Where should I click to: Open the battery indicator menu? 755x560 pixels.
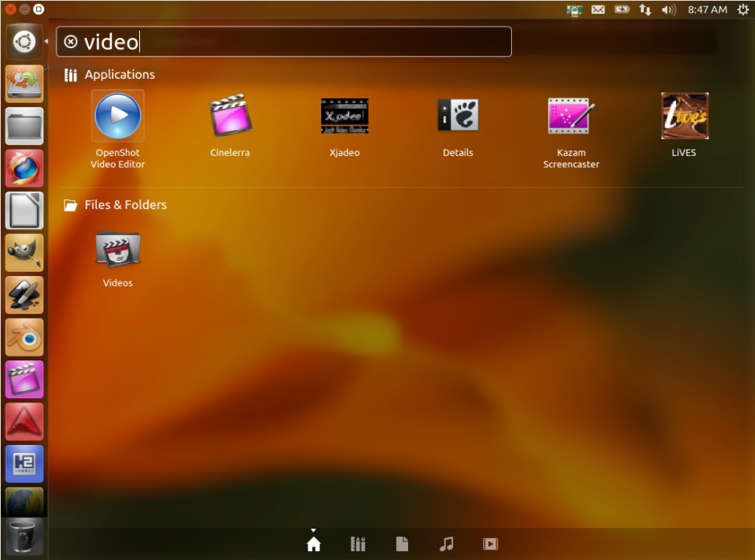click(x=622, y=10)
